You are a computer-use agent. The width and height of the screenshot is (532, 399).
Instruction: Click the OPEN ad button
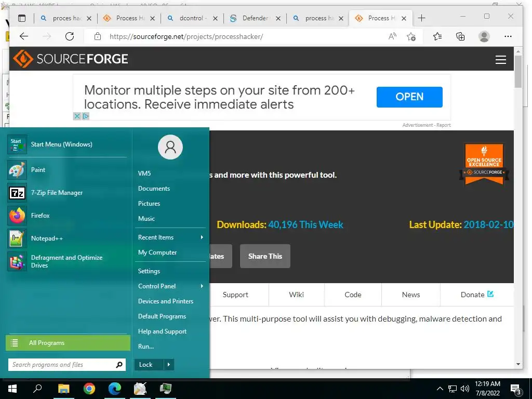pos(409,97)
